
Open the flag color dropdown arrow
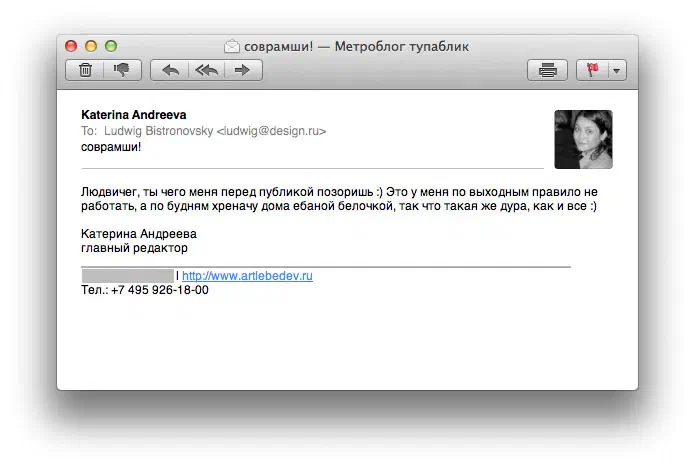[617, 70]
